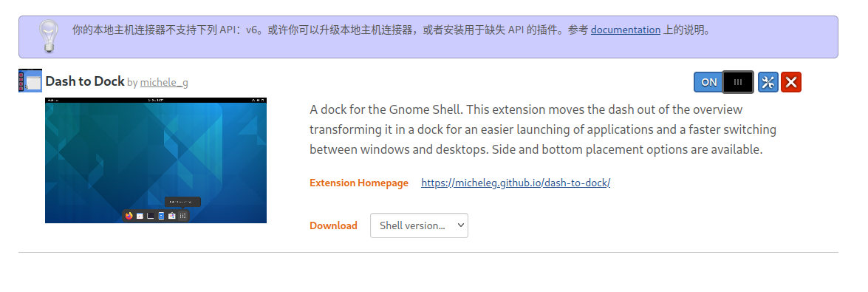868x292 pixels.
Task: Open the documentation link in the notice
Action: tap(626, 30)
